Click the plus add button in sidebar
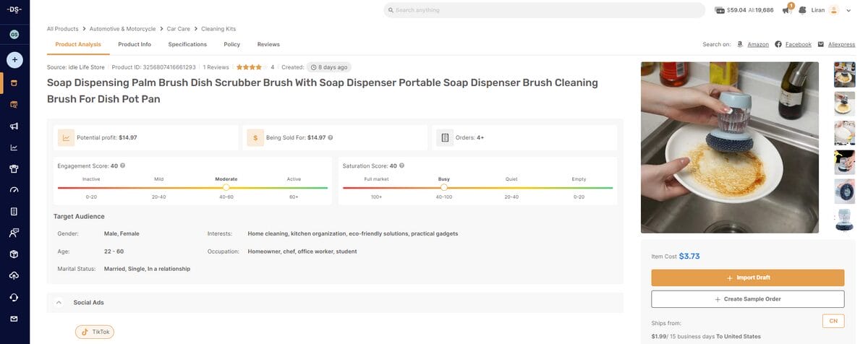 click(x=14, y=59)
